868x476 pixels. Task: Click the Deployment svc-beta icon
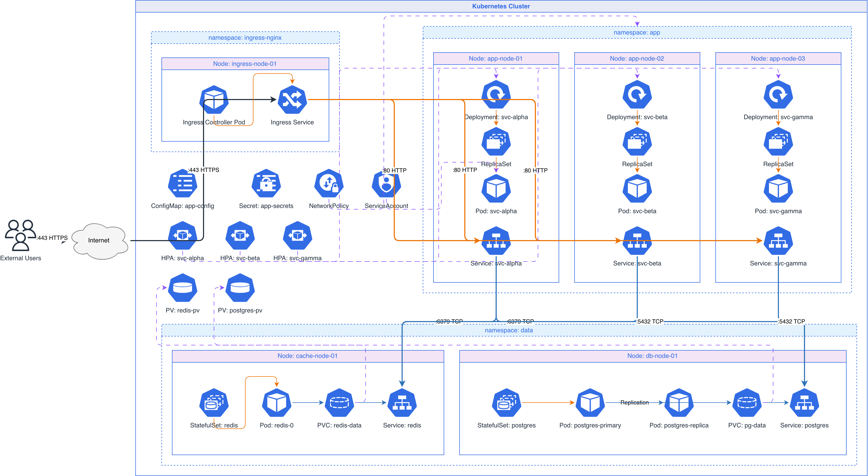(637, 94)
